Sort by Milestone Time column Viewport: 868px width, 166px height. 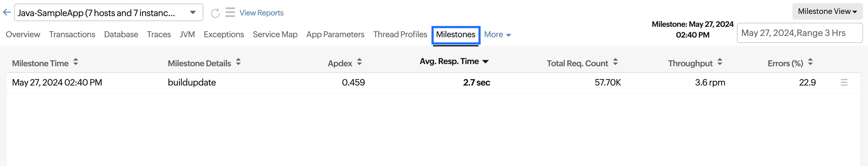point(75,62)
